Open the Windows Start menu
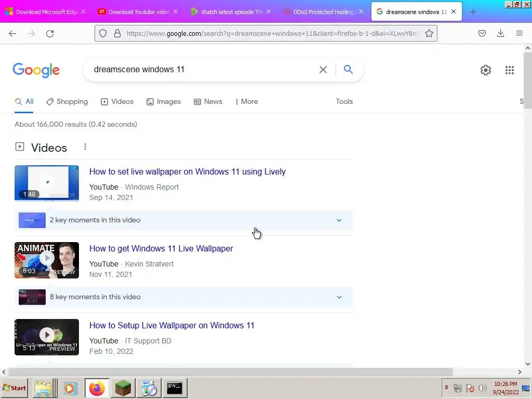The height and width of the screenshot is (399, 532). [x=14, y=388]
